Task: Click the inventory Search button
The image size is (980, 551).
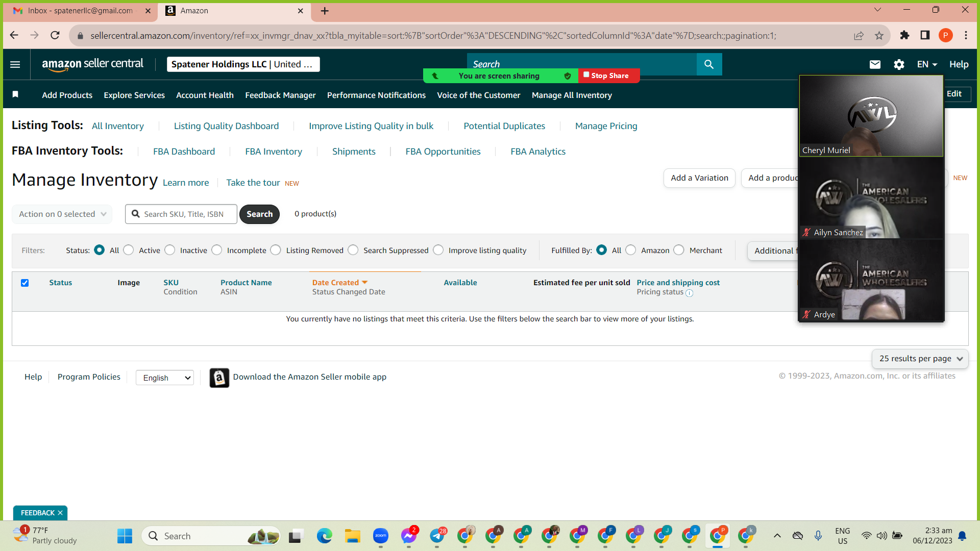Action: coord(259,214)
